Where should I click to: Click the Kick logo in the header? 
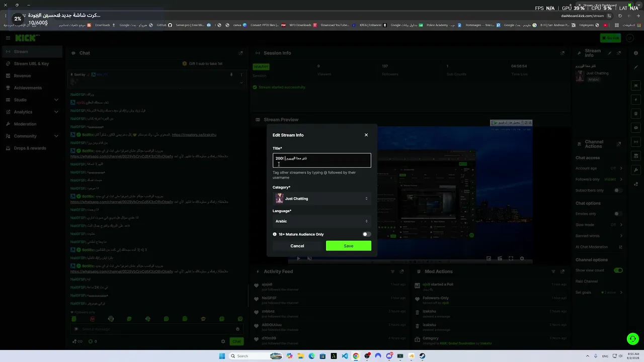tap(27, 38)
